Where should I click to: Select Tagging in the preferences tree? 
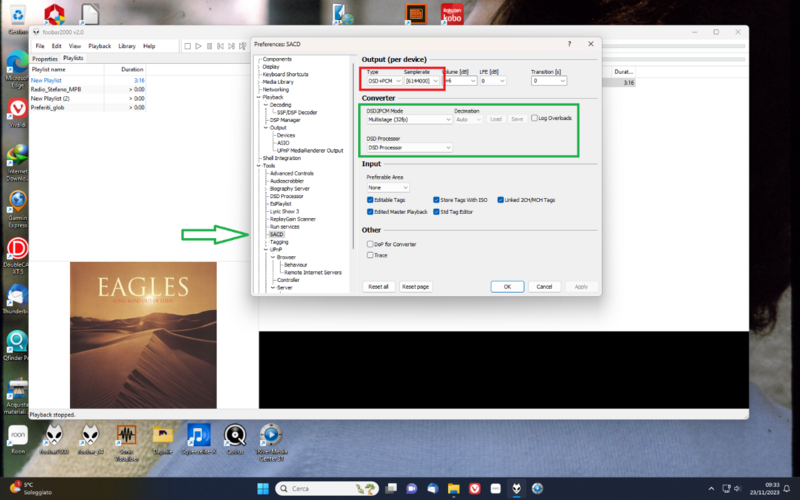[x=279, y=242]
